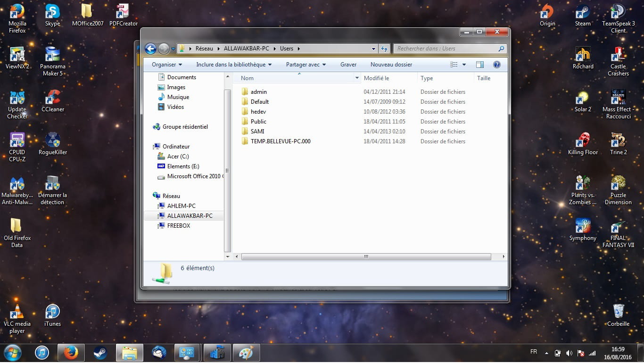Open the Explorer help icon
This screenshot has width=644, height=363.
pos(496,65)
